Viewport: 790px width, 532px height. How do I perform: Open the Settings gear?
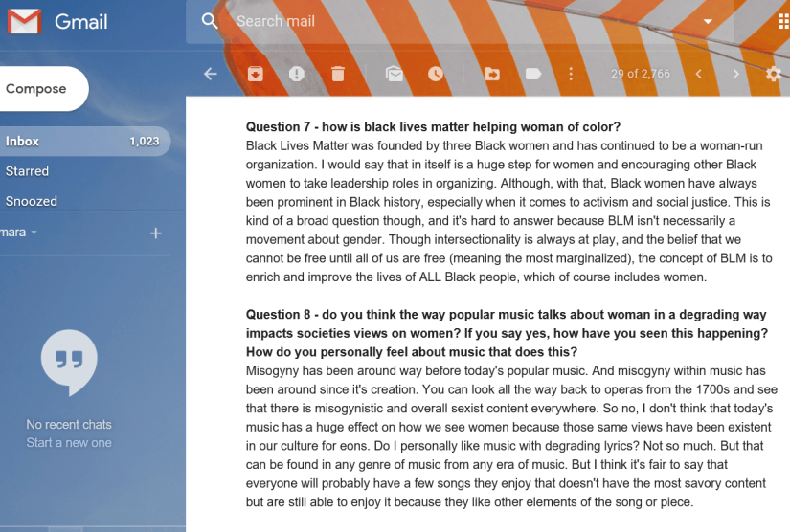point(774,74)
